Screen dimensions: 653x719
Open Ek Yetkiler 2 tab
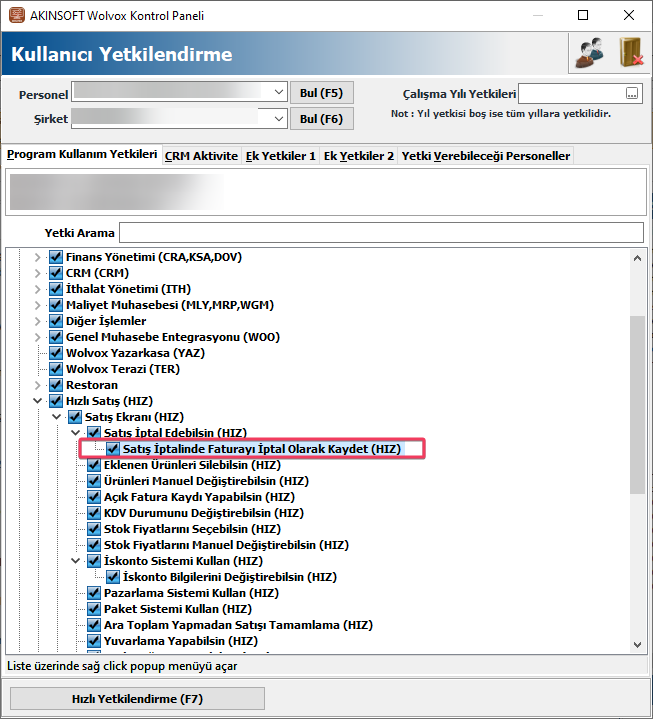click(x=358, y=156)
